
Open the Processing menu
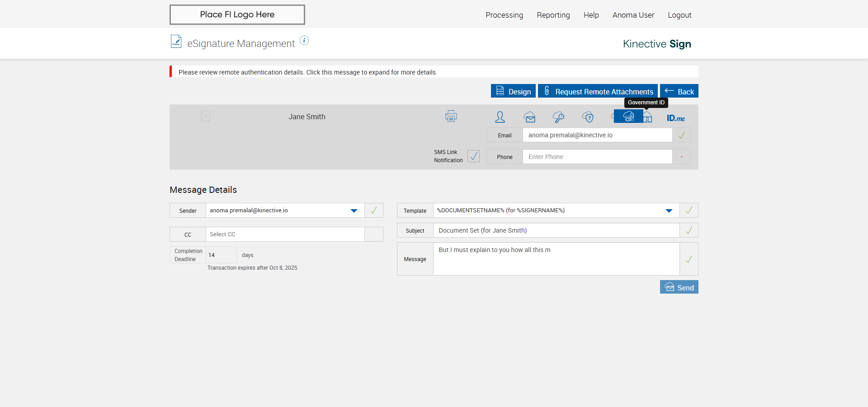[504, 15]
